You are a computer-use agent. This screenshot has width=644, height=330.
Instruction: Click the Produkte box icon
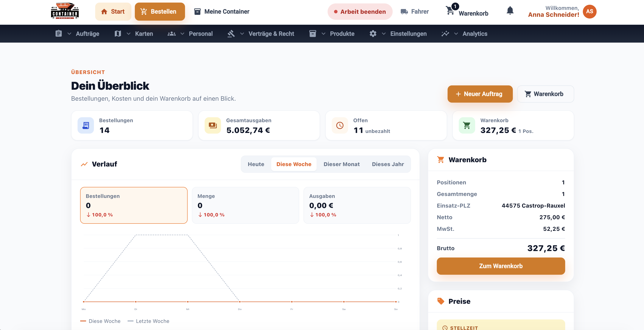click(313, 33)
